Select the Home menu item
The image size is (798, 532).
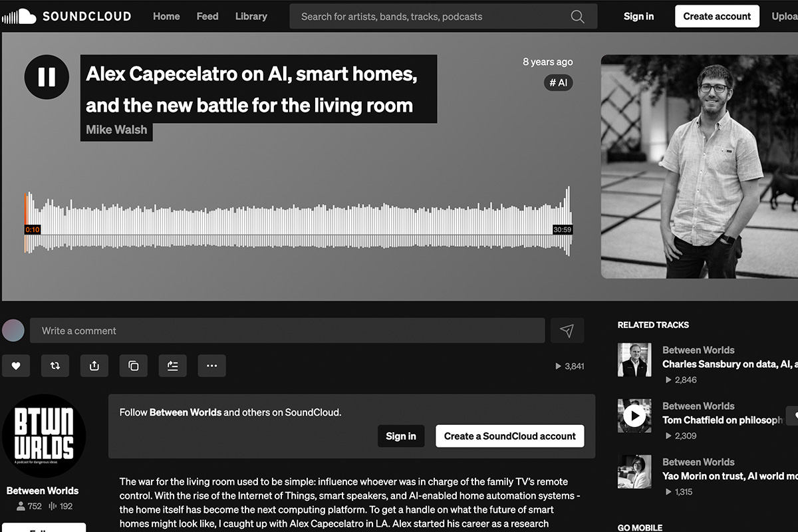pos(166,16)
